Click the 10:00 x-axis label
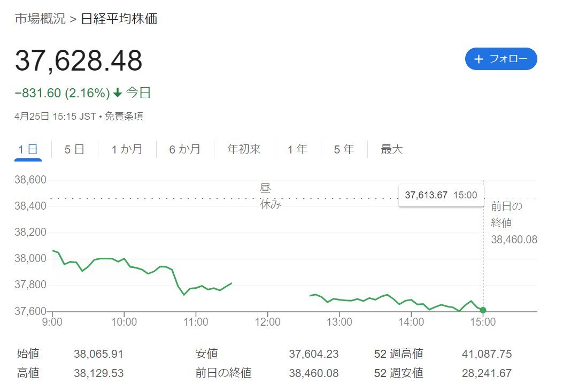 (124, 321)
